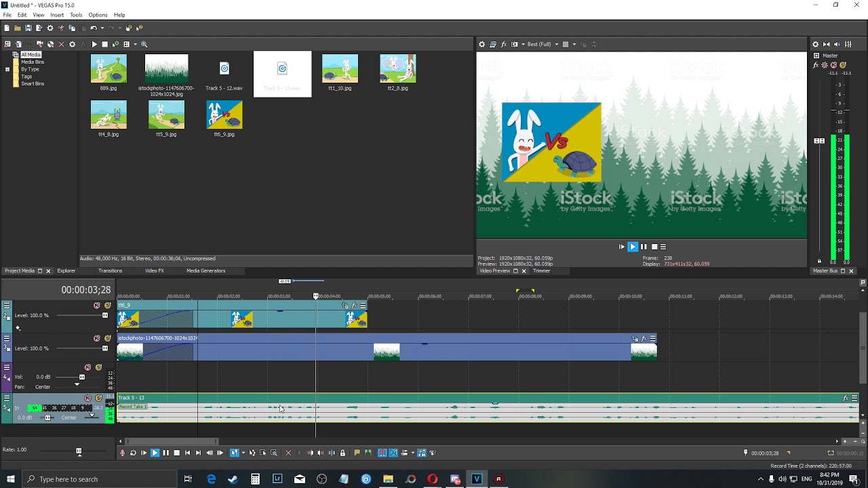
Task: Click the Cut scissors icon
Action: 61,28
